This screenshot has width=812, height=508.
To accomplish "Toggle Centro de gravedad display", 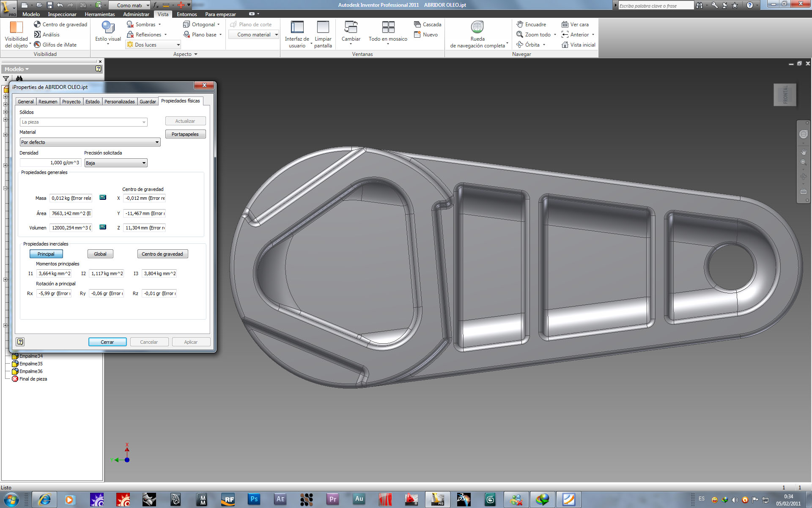I will pos(60,25).
